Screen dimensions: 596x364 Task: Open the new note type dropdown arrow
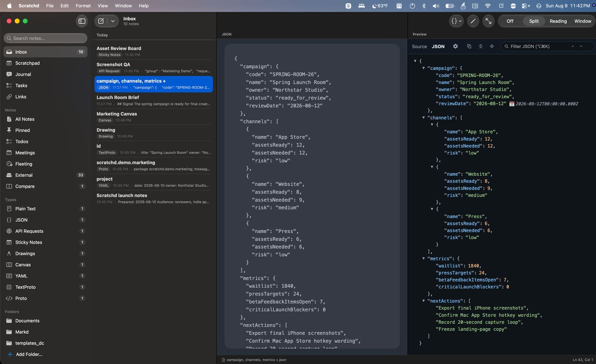click(113, 21)
